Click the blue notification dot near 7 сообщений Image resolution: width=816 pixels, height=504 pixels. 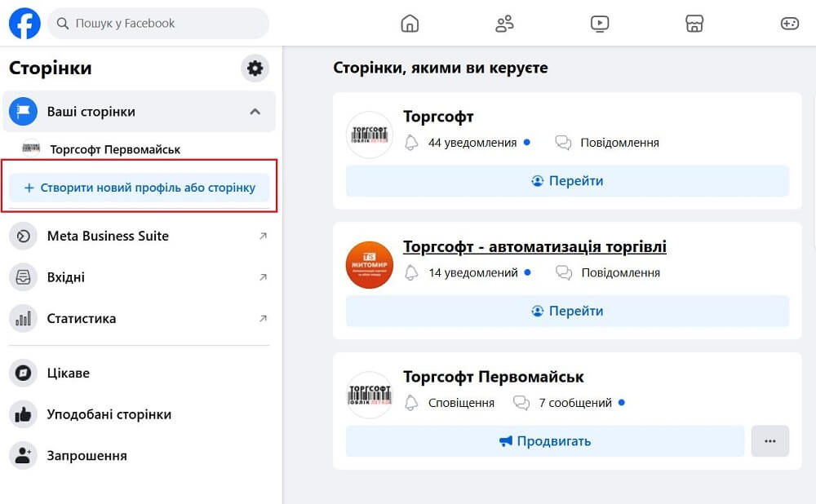[622, 402]
